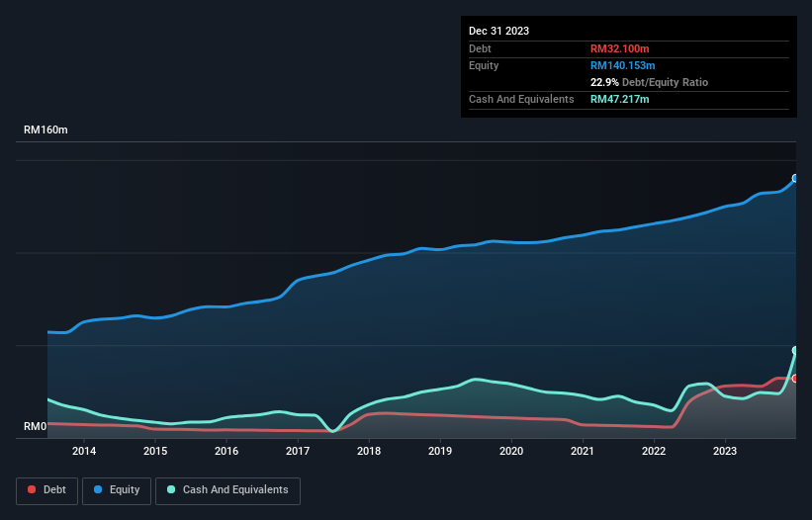Click the blue Equity legend dot

(98, 489)
